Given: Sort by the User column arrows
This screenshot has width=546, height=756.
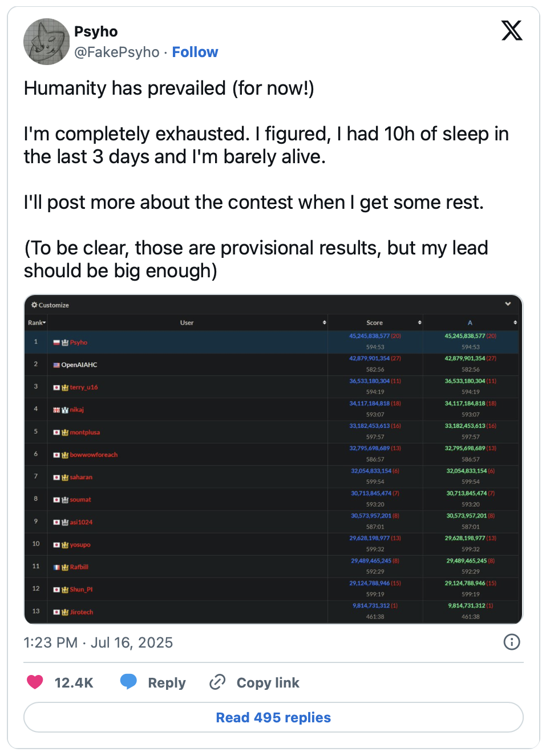Looking at the screenshot, I should tap(324, 323).
